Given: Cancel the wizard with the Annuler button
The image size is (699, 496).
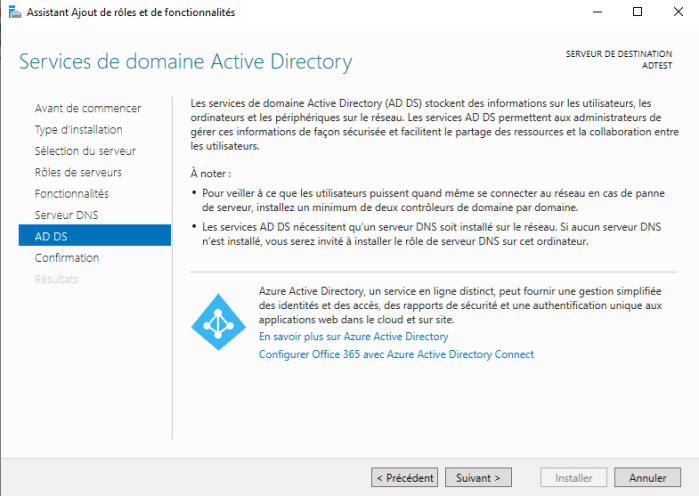Looking at the screenshot, I should coord(648,478).
